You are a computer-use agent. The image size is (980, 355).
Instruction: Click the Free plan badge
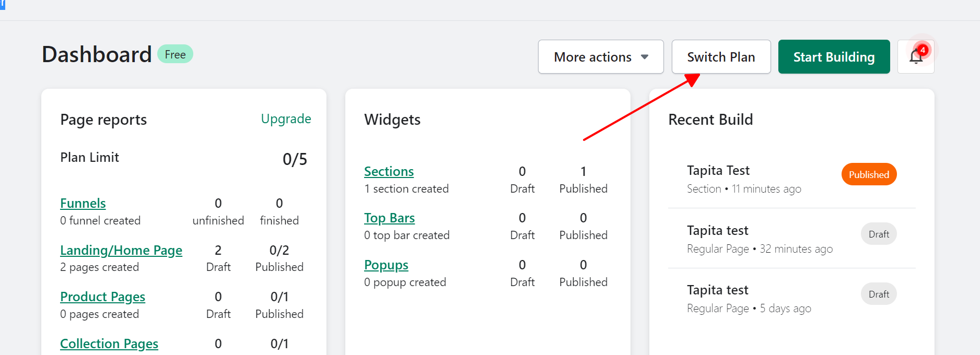coord(175,54)
